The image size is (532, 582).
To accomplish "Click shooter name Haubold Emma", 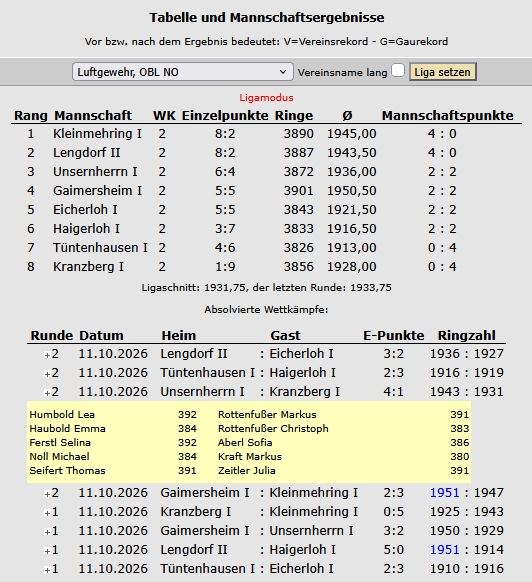I will click(x=67, y=428).
